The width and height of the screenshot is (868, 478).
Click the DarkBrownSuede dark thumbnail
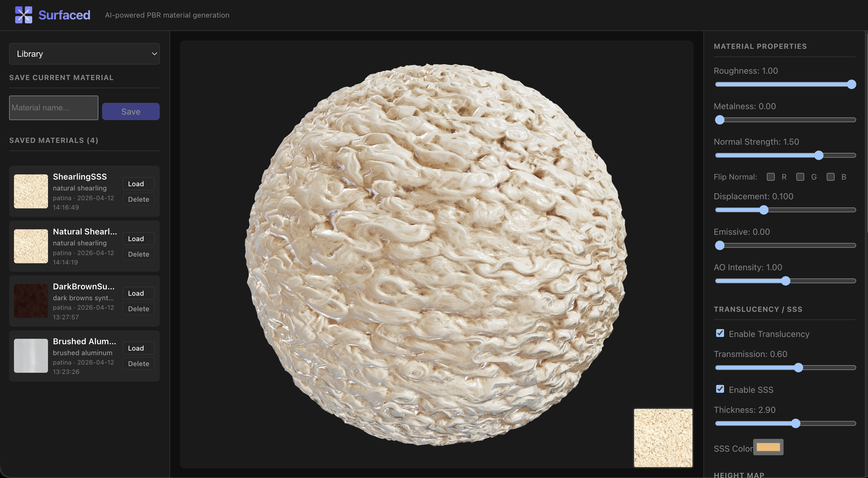tap(31, 301)
